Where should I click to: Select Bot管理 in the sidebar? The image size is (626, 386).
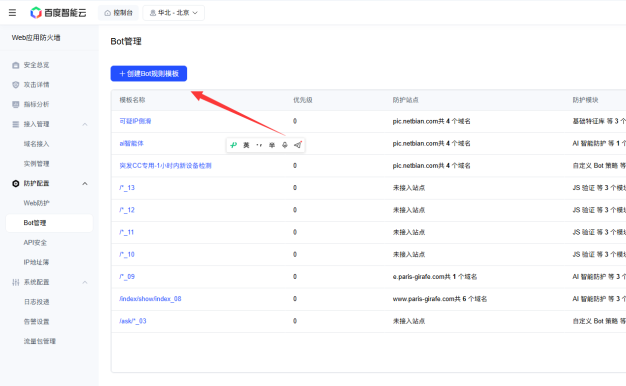point(49,223)
